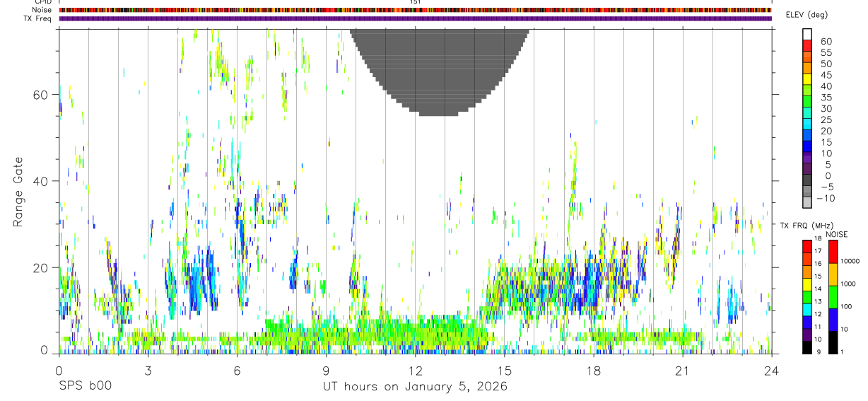
Task: Pick the blue swatch in NOISE color bar
Action: pyautogui.click(x=833, y=320)
